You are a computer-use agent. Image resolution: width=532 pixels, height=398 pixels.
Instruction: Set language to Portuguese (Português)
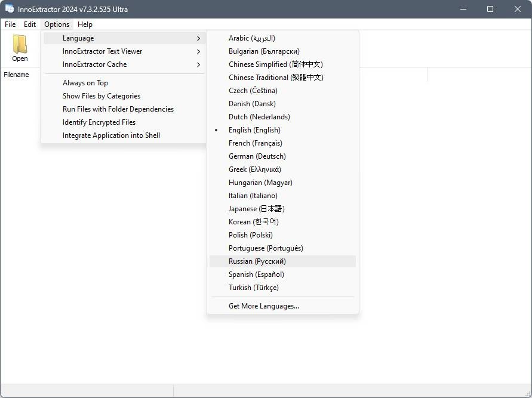[282, 248]
